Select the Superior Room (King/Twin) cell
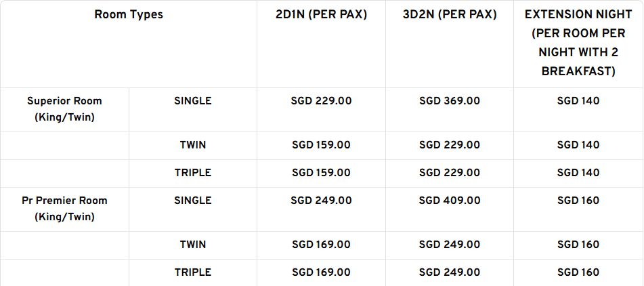This screenshot has height=286, width=644. (x=64, y=109)
